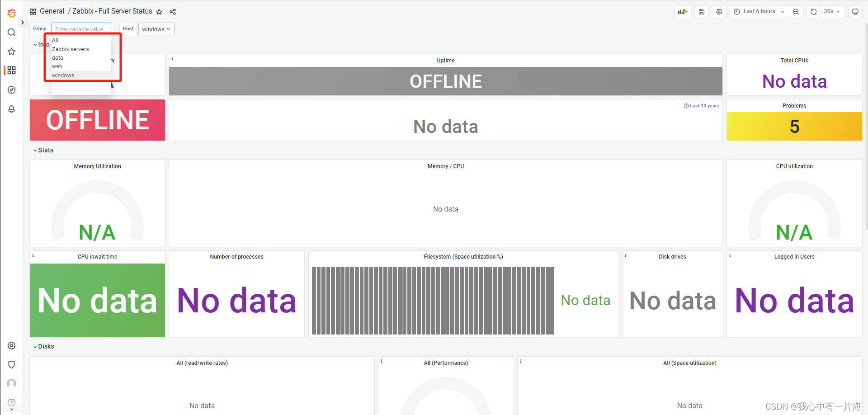Collapse the Disks row

[x=44, y=346]
